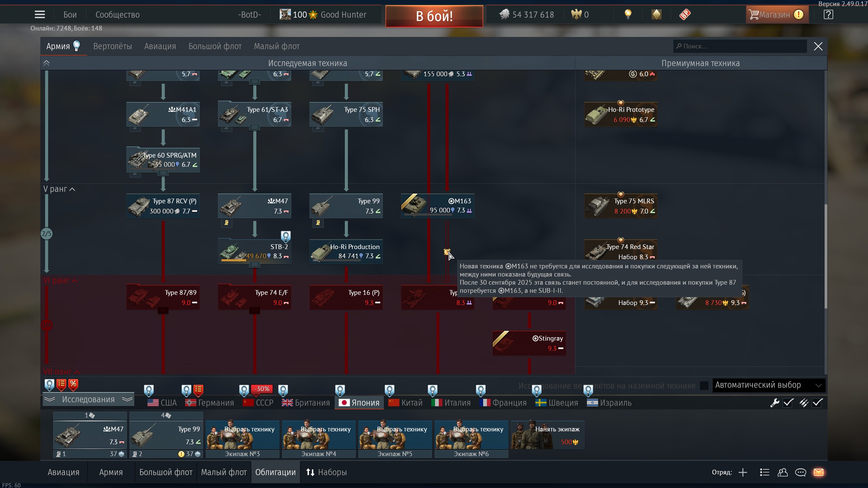Switch to Большой флот tab at top
Image resolution: width=868 pixels, height=488 pixels.
[x=215, y=46]
